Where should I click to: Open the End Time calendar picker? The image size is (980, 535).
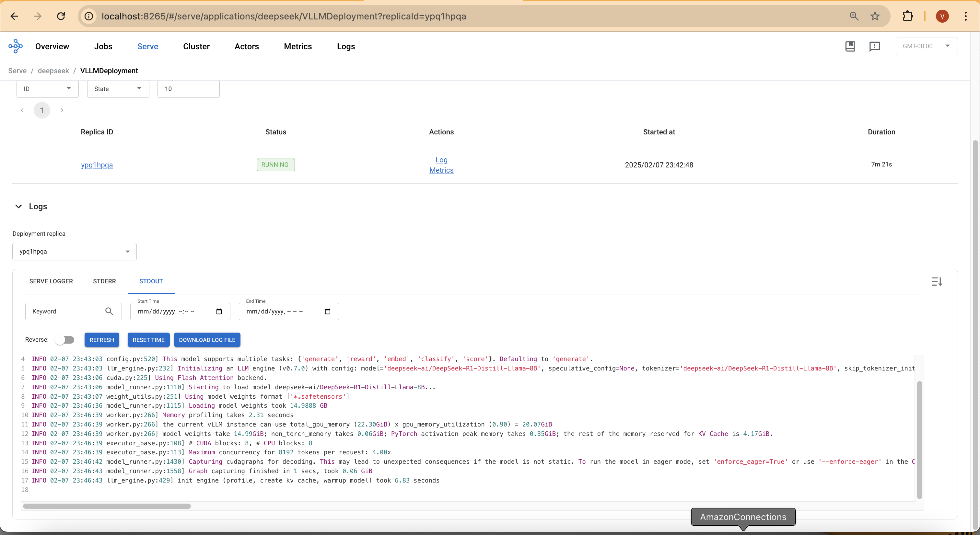pyautogui.click(x=328, y=312)
